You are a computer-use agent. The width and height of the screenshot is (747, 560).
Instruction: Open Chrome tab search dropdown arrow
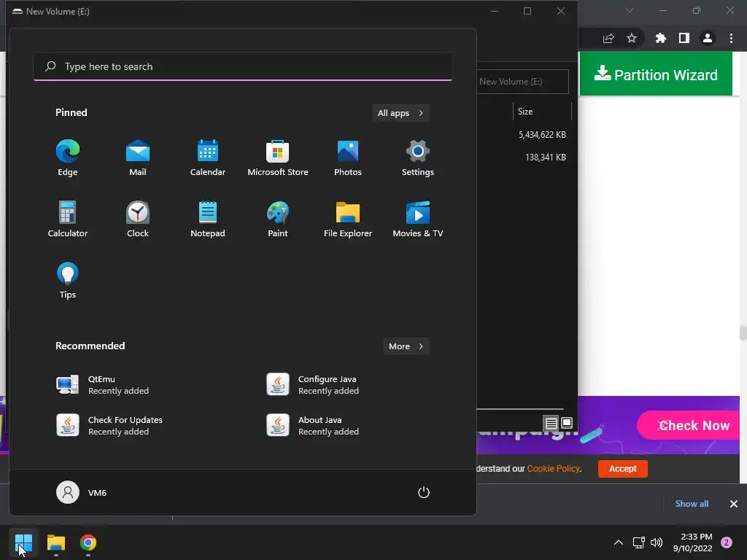630,10
